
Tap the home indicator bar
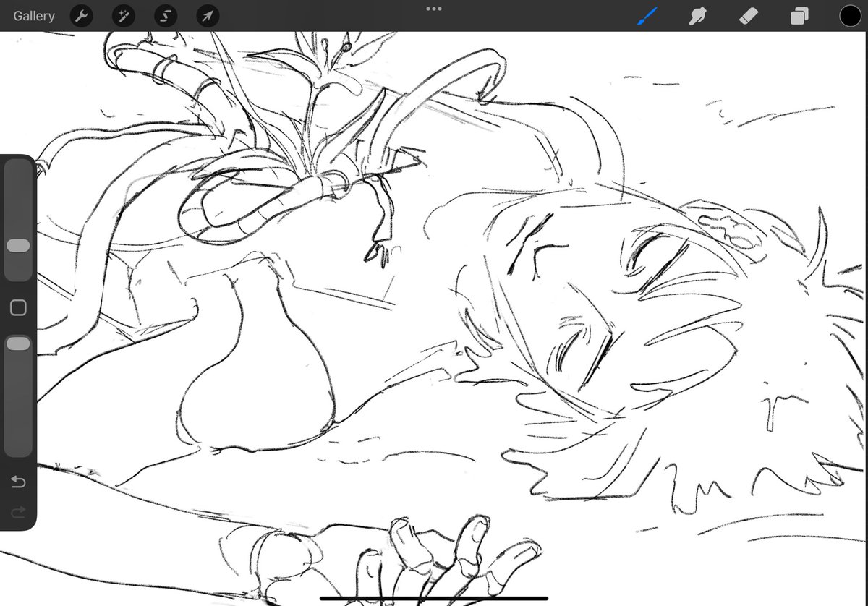[434, 598]
